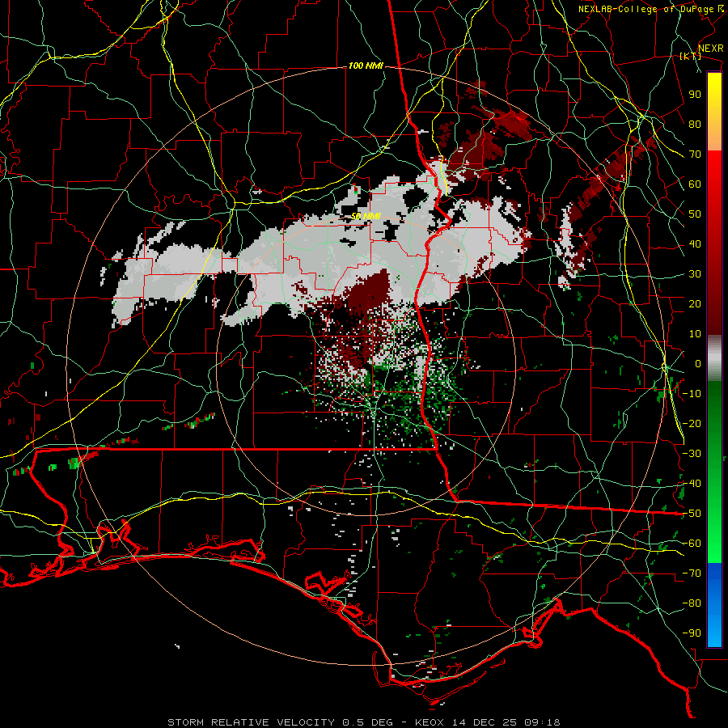
Task: Click the 30 value on velocity scale
Action: point(695,274)
